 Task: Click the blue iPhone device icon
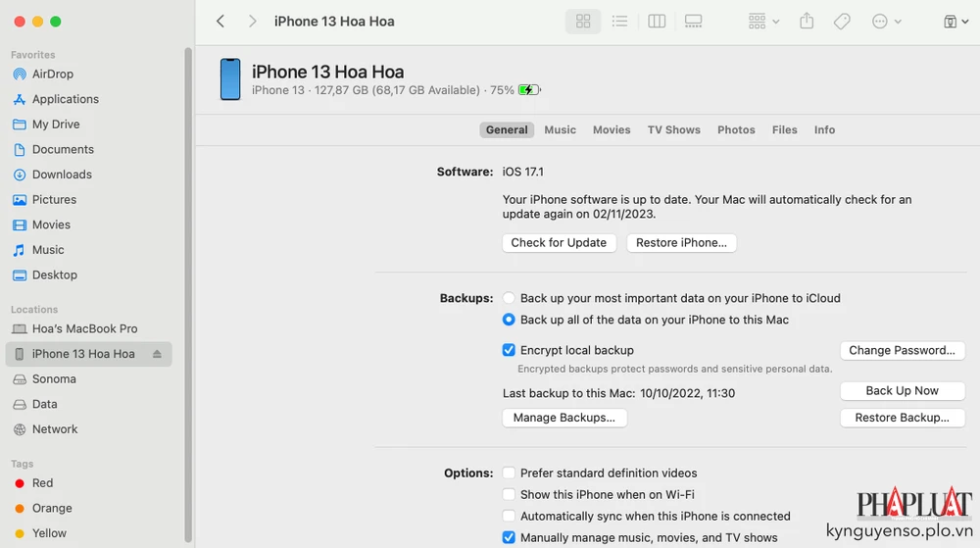point(230,79)
